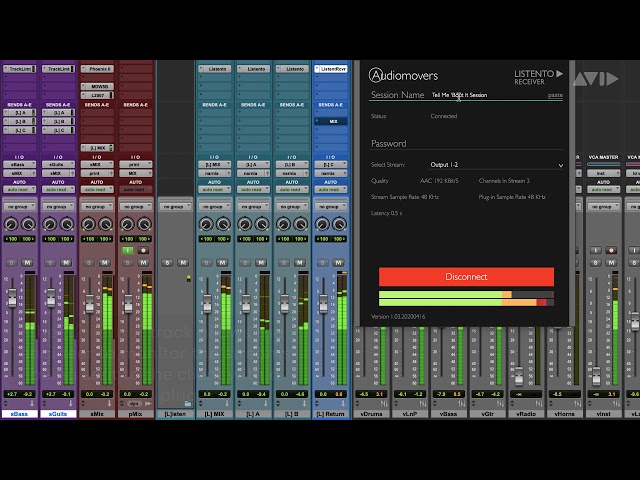The width and height of the screenshot is (640, 480).
Task: Click the dyn indicator on pMix strip
Action: pos(134,404)
